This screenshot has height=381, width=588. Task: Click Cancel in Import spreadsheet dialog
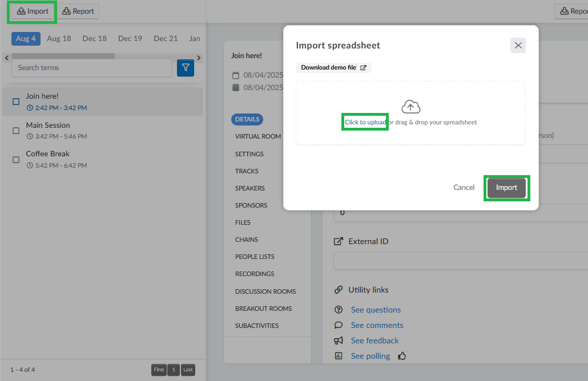(x=464, y=187)
